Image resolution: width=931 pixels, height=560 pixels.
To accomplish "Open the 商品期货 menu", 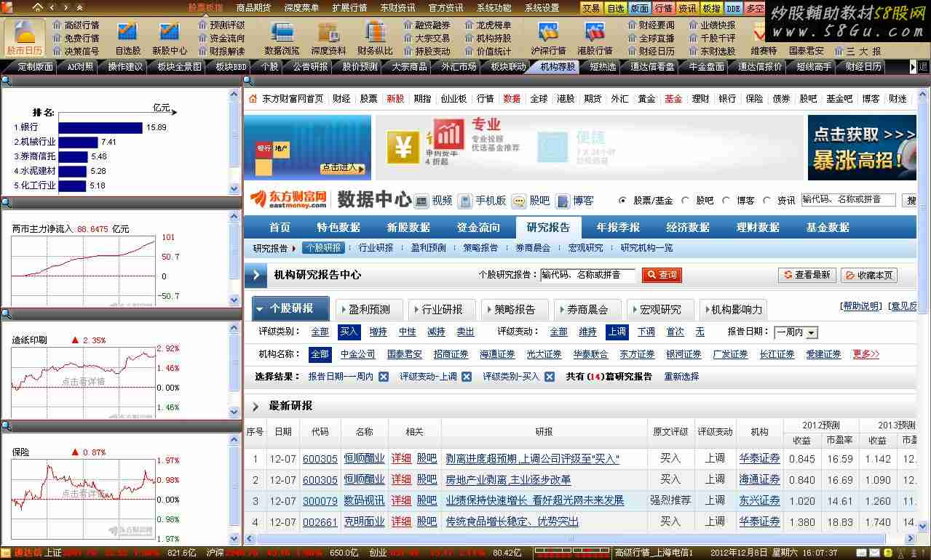I will [253, 8].
